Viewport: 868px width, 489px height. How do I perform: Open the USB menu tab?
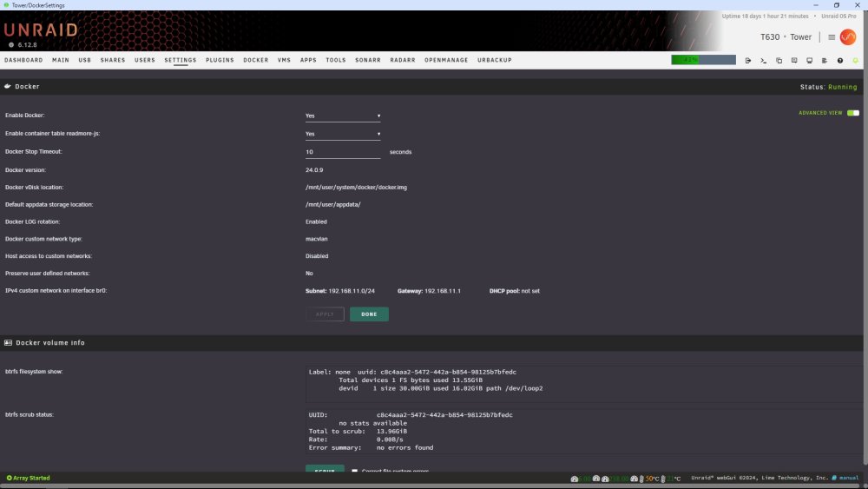(x=85, y=60)
